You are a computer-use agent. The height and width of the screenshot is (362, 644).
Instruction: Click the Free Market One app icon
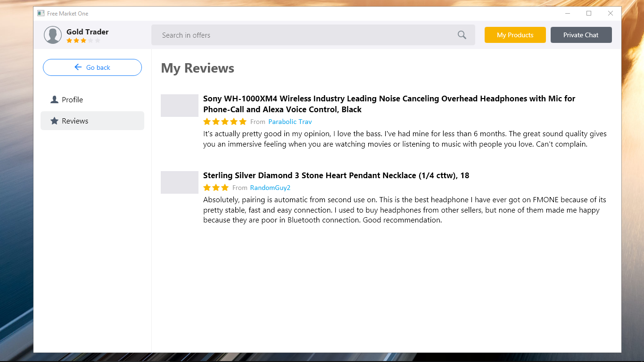[41, 13]
